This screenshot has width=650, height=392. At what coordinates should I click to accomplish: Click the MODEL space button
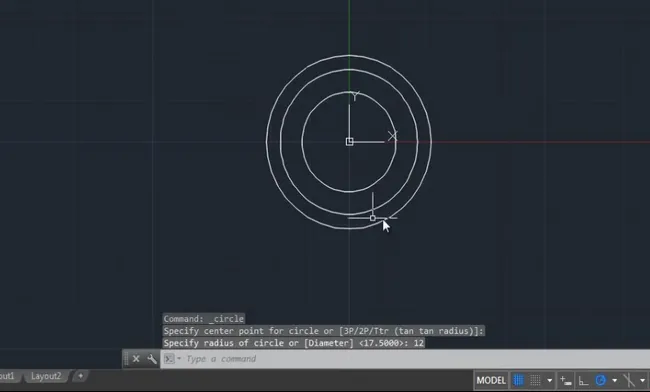(491, 380)
